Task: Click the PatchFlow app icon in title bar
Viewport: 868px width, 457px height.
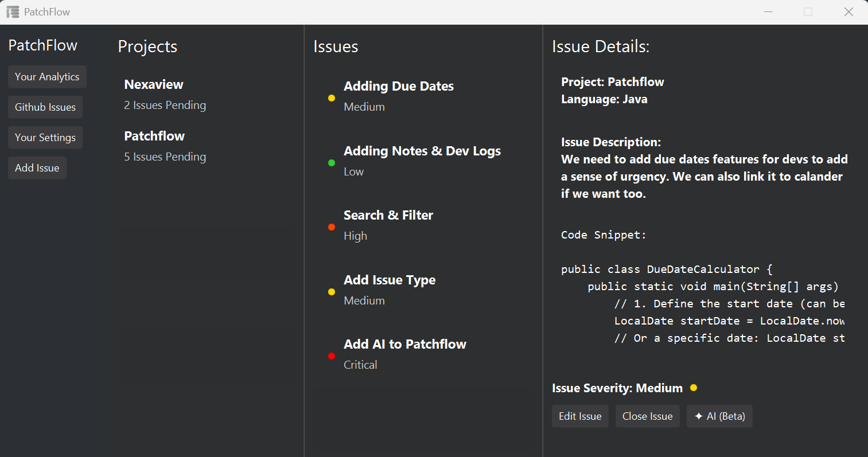Action: pyautogui.click(x=13, y=12)
